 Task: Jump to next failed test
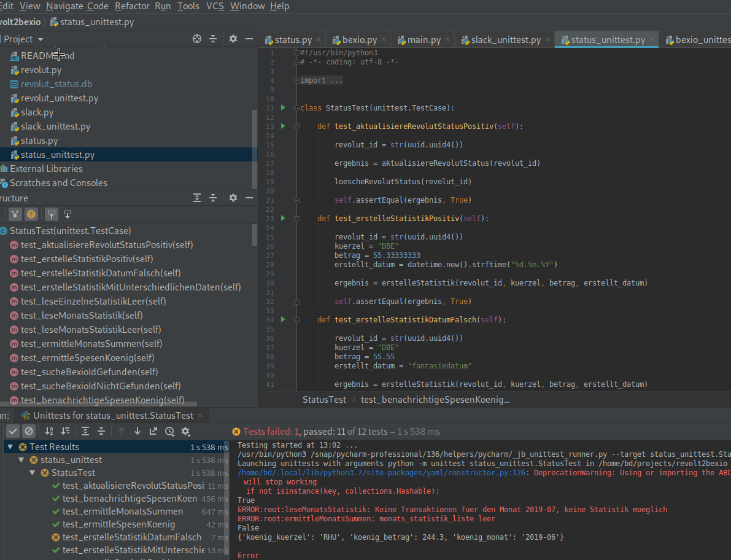(x=137, y=431)
